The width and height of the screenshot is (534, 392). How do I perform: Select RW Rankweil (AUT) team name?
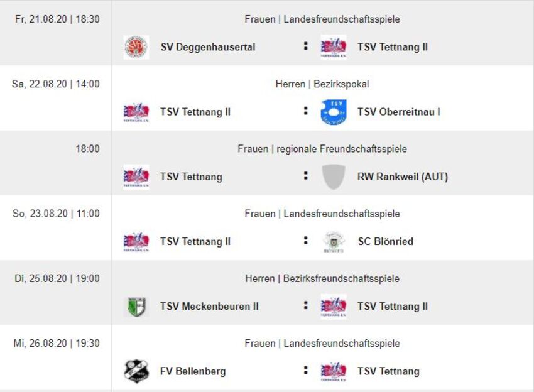tap(402, 177)
